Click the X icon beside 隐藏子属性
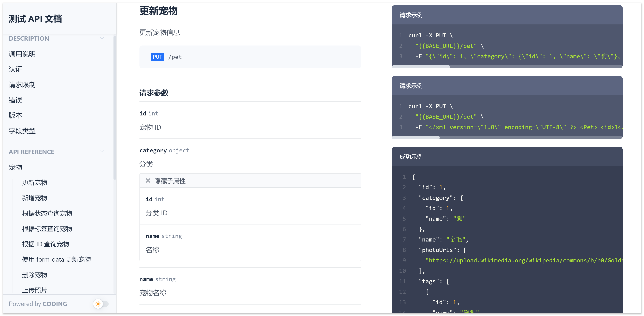Viewport: 644px width, 316px height. pos(148,181)
